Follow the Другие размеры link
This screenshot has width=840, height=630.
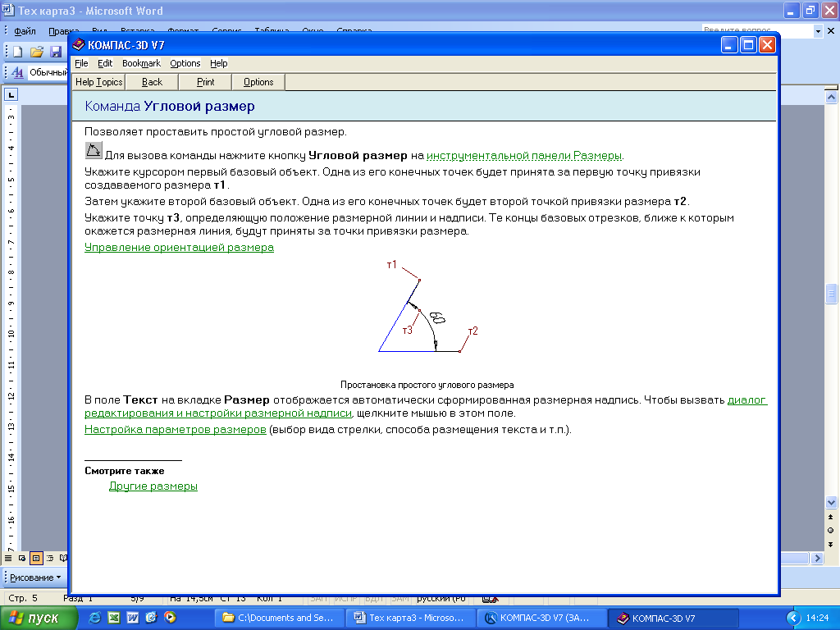point(153,486)
